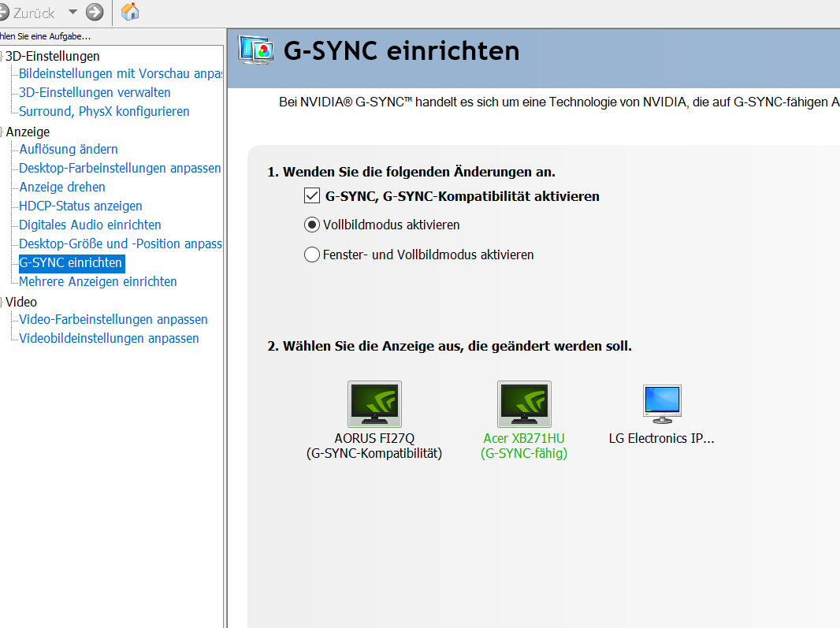Image resolution: width=840 pixels, height=628 pixels.
Task: Open Surround, PhysX konfigurieren
Action: click(104, 111)
